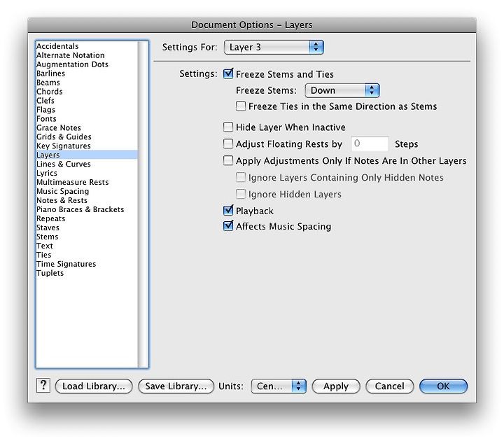The image size is (504, 441).
Task: Select Beams category
Action: (x=87, y=83)
